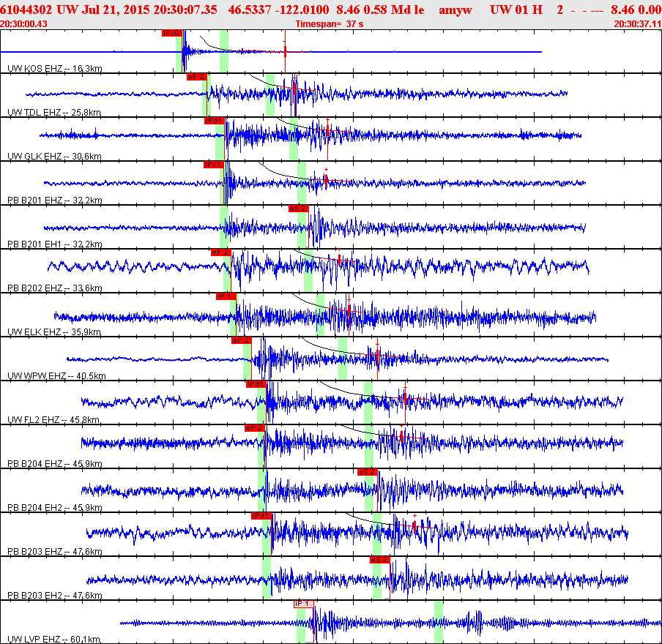Click the event ID 61044302 in header
Viewport: 662px width, 644px height.
(x=26, y=10)
